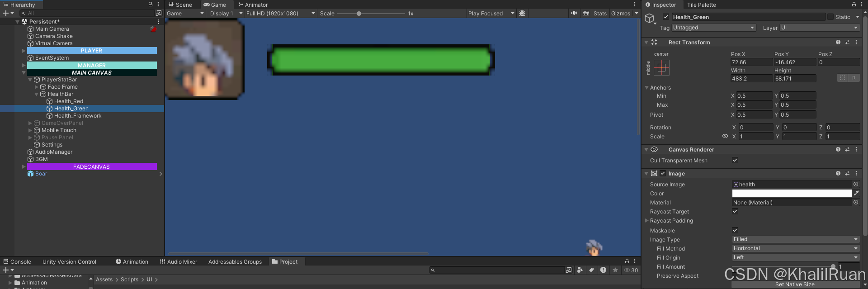Viewport: 868px width, 289px height.
Task: Switch to the Animator tab
Action: coord(253,5)
